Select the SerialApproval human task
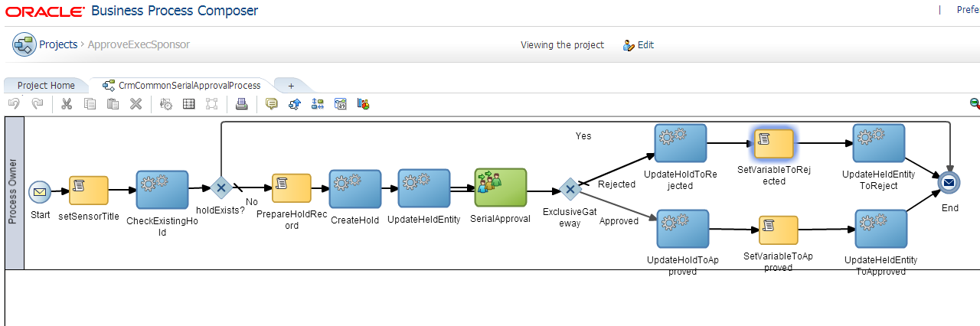 [501, 187]
